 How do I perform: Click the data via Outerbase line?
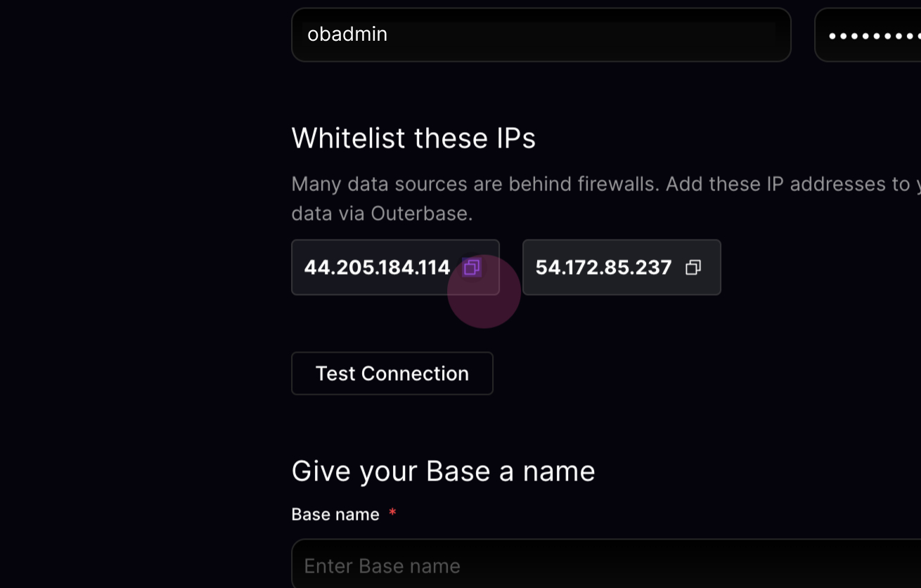(382, 214)
